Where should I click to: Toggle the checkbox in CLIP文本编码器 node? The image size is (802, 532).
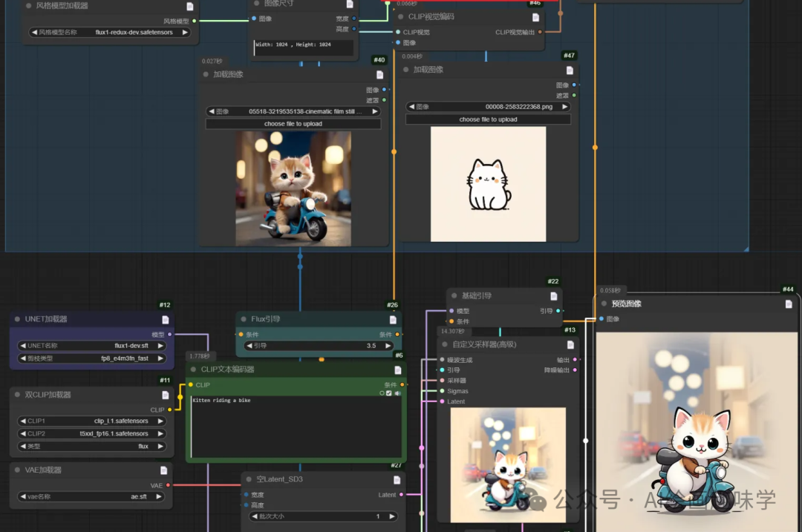click(x=388, y=393)
